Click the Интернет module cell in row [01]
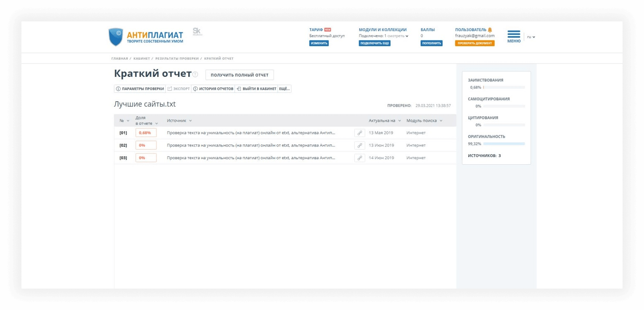Screen dimensions: 644x310 pyautogui.click(x=416, y=133)
